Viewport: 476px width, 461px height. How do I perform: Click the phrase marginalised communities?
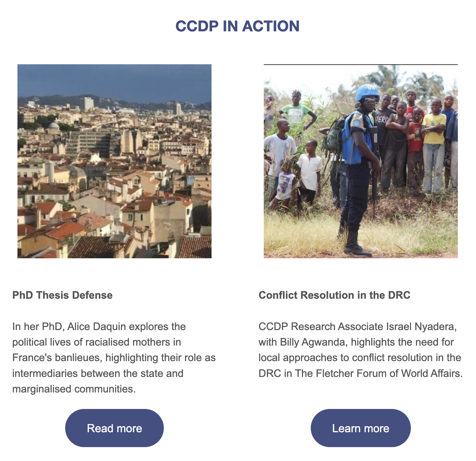point(74,389)
